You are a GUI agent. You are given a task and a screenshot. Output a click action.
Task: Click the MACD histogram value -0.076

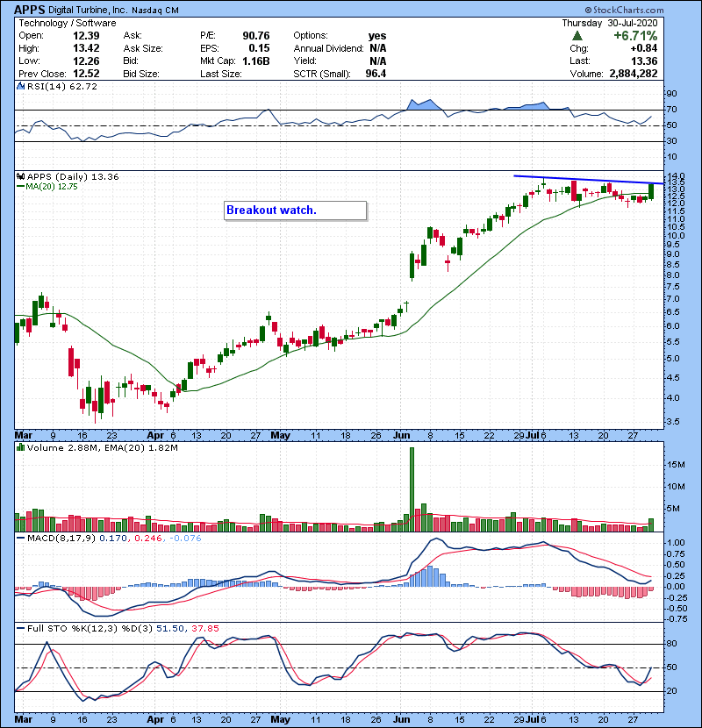(x=185, y=539)
